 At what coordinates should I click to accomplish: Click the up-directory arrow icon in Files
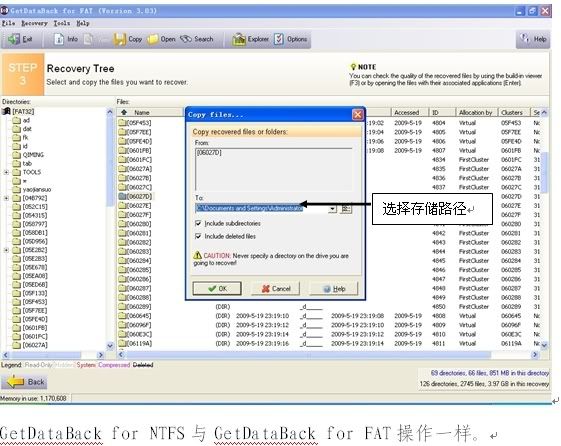click(x=124, y=113)
